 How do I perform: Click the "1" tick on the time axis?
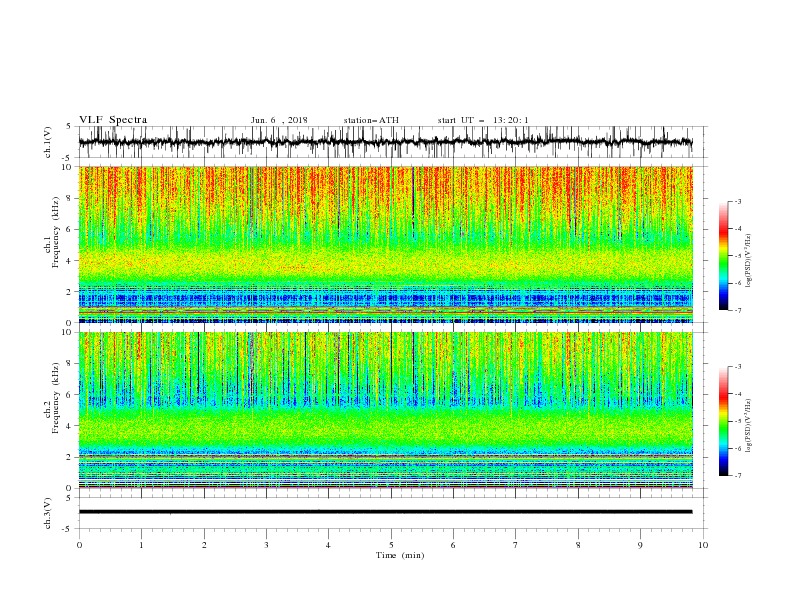[x=141, y=545]
